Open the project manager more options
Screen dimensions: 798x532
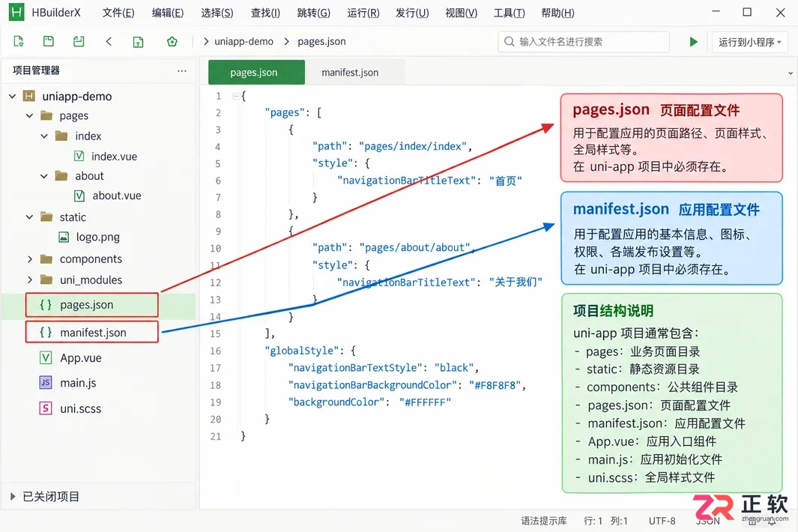coord(181,70)
